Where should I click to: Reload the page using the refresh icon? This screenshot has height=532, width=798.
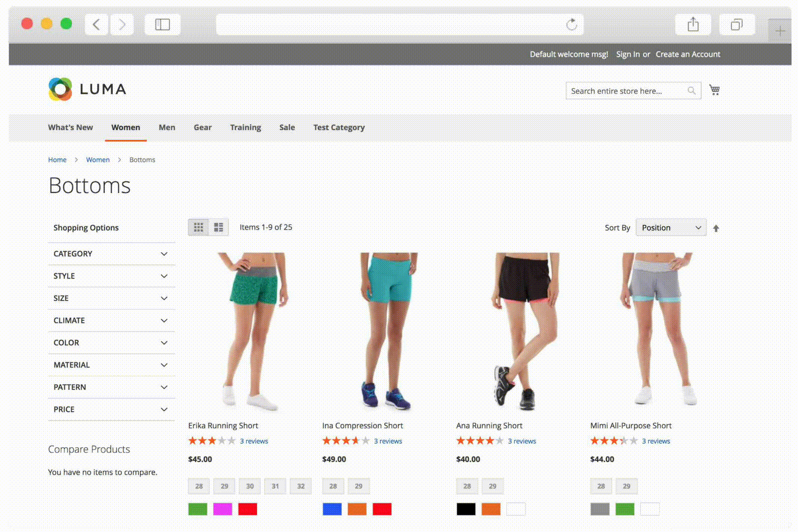[x=571, y=24]
